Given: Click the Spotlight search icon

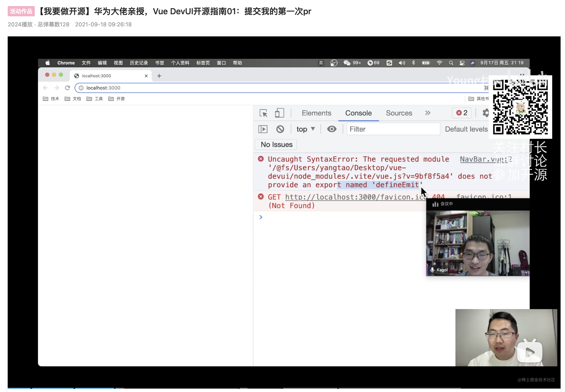Looking at the screenshot, I should pos(451,63).
